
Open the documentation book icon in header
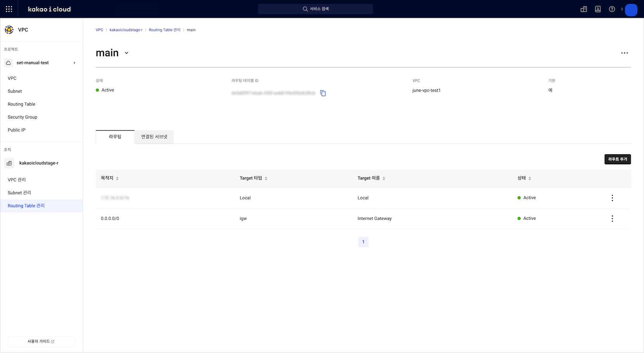point(598,9)
